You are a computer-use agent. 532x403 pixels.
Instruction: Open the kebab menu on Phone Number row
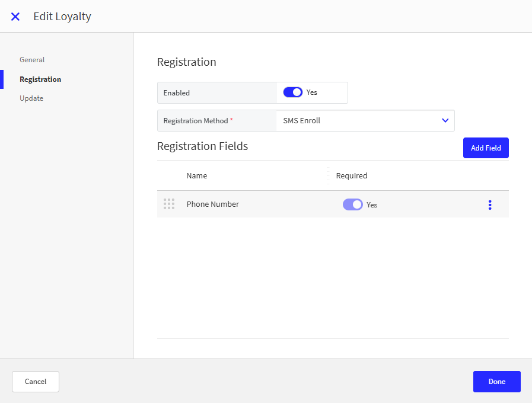tap(490, 204)
